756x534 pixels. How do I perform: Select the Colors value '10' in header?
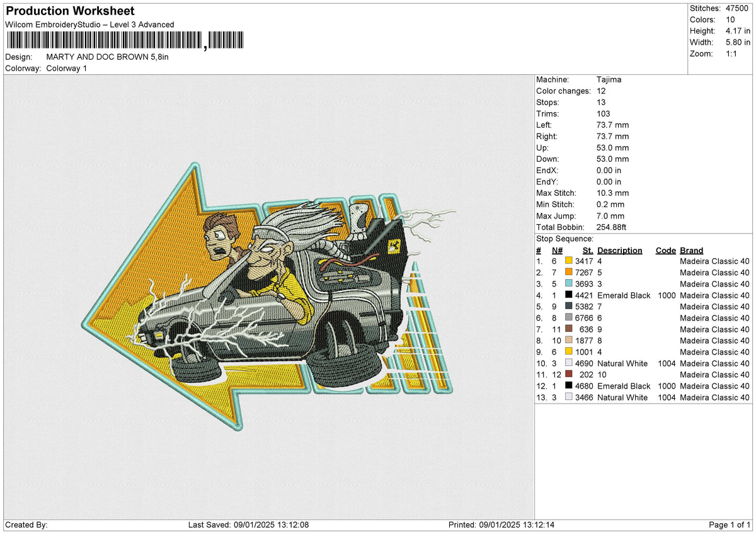tap(731, 20)
